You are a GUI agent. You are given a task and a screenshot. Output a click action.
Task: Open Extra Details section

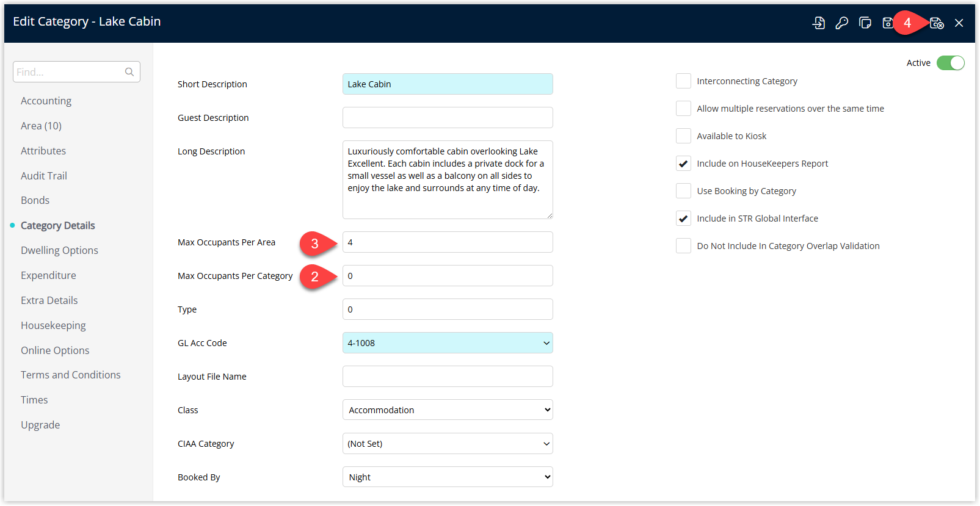[x=49, y=300]
